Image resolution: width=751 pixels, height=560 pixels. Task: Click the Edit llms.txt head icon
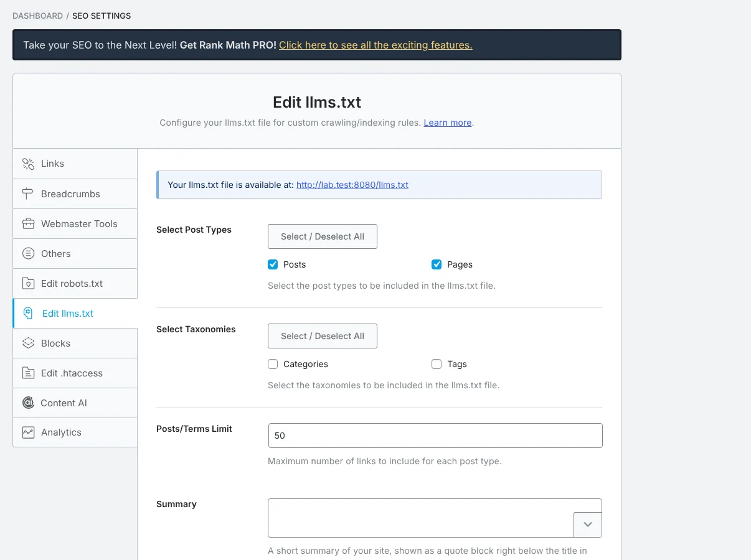[28, 313]
